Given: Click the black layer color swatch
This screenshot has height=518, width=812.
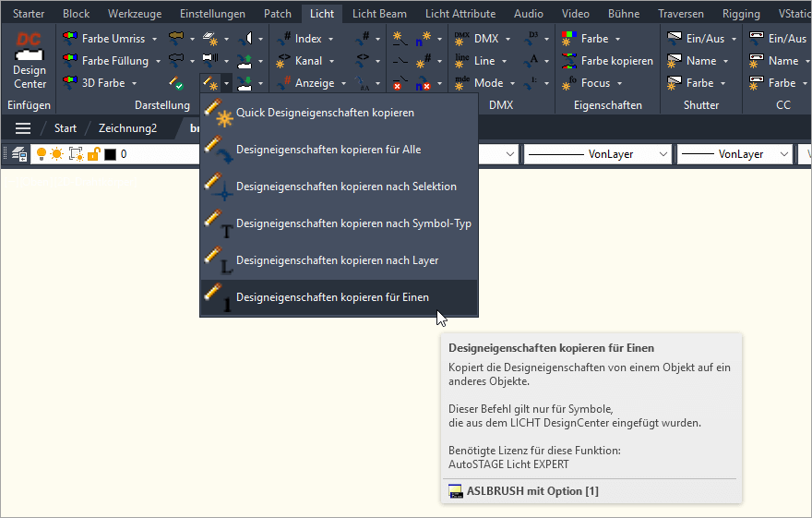Looking at the screenshot, I should point(110,154).
